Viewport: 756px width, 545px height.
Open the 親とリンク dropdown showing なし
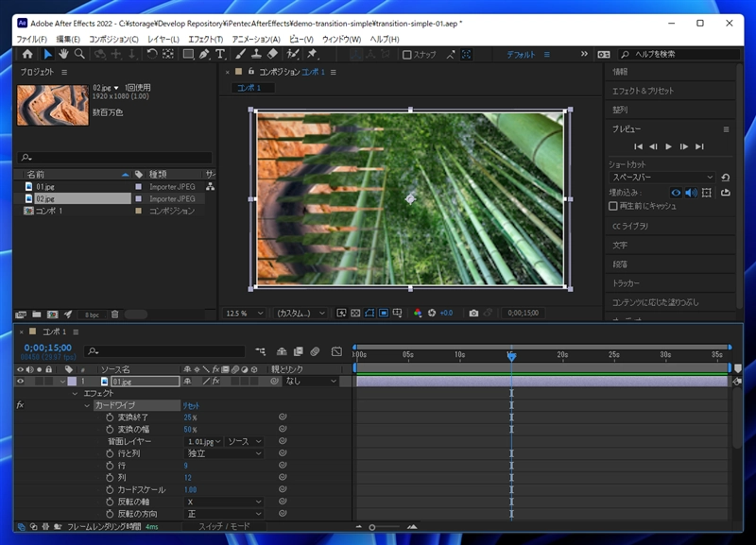[310, 382]
